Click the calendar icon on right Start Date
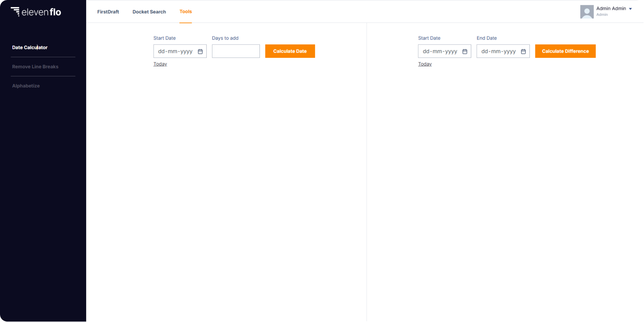 point(465,51)
